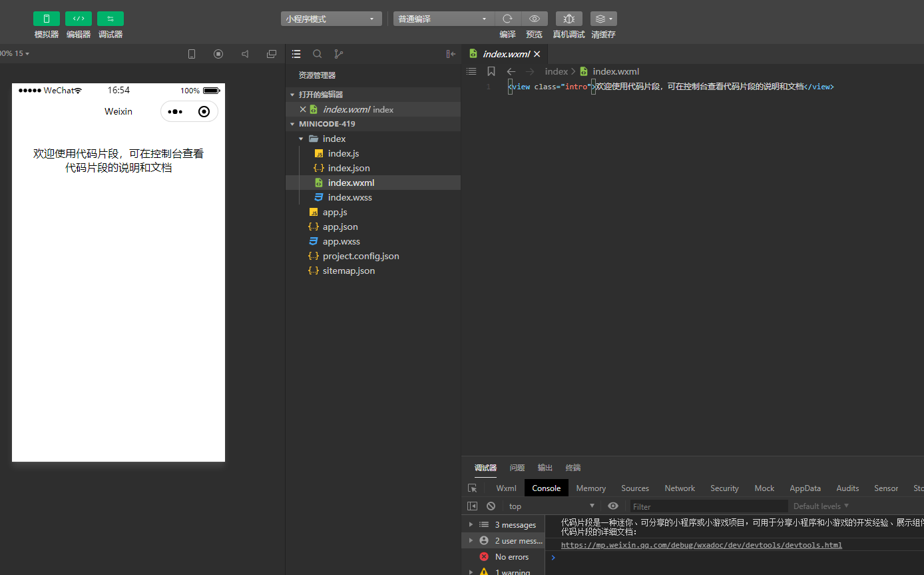This screenshot has height=575, width=924.
Task: Open the search icon in sidebar
Action: click(x=318, y=54)
